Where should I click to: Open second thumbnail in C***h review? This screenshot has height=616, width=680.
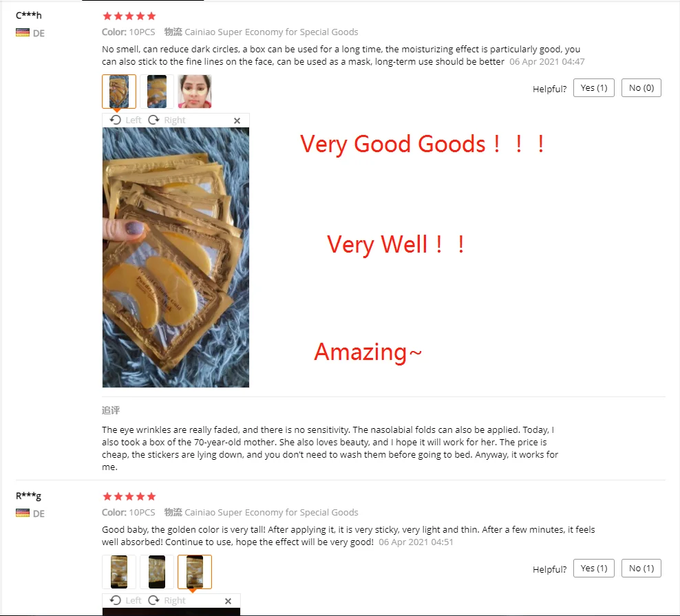pos(156,91)
